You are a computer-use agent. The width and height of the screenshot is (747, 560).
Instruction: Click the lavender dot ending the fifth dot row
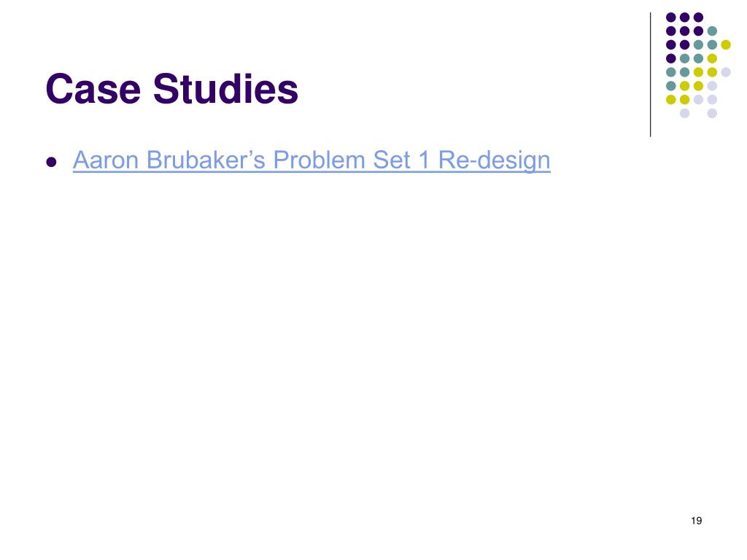[x=726, y=72]
